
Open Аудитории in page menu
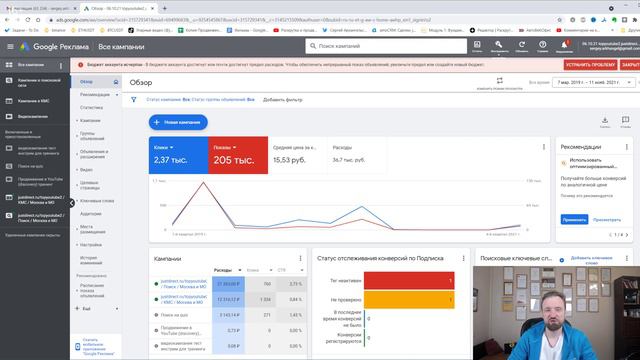coord(91,214)
